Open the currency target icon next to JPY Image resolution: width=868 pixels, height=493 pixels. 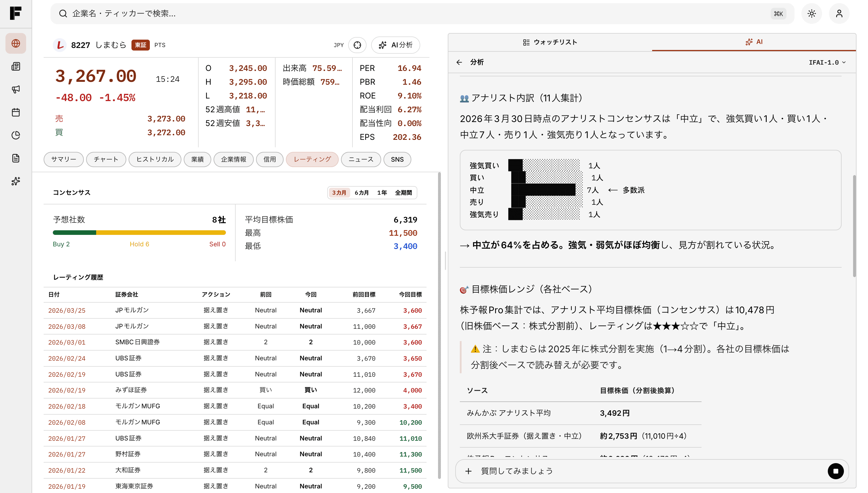(357, 45)
